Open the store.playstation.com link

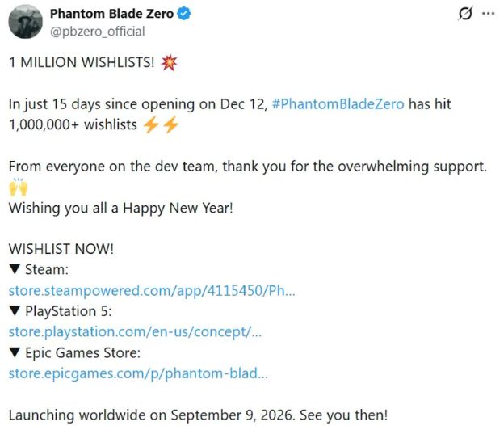135,332
